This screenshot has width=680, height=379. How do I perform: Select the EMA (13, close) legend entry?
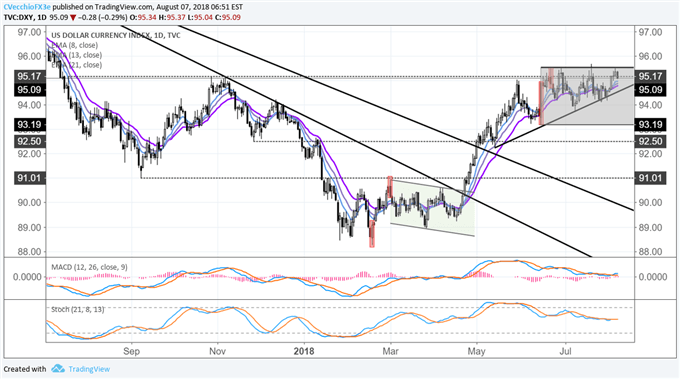tap(76, 55)
